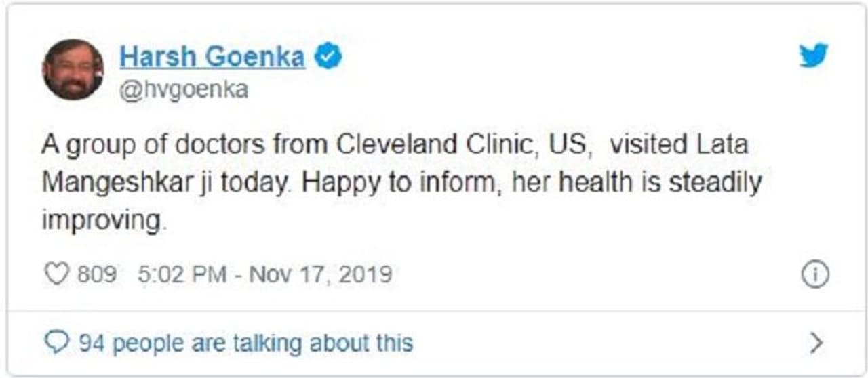Click the 5:02 PM time
868x378 pixels.
(181, 274)
